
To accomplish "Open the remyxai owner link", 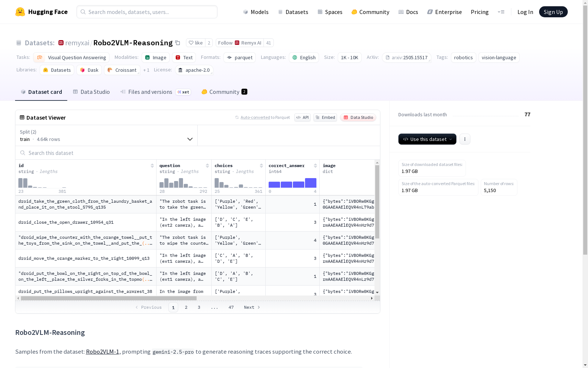I will pos(77,43).
